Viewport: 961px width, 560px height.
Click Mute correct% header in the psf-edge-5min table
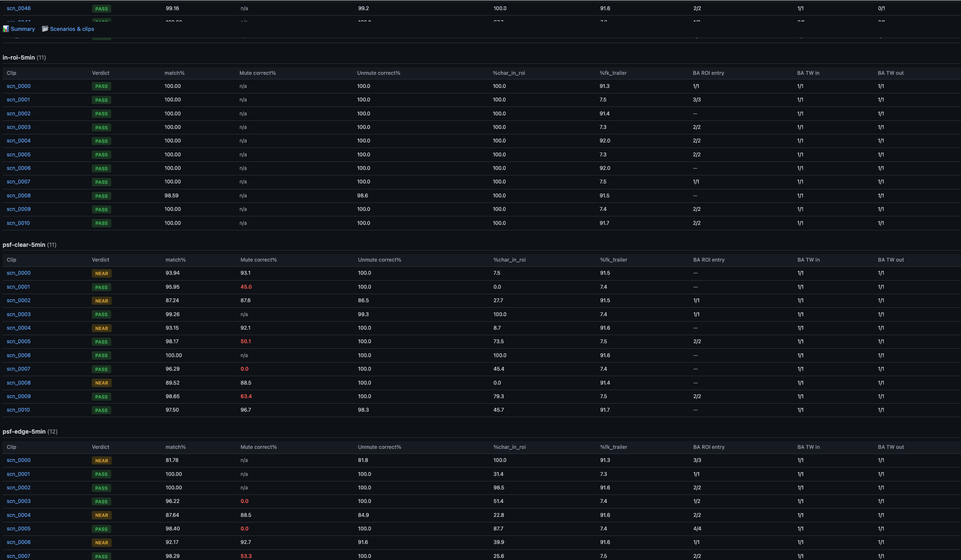[x=259, y=447]
